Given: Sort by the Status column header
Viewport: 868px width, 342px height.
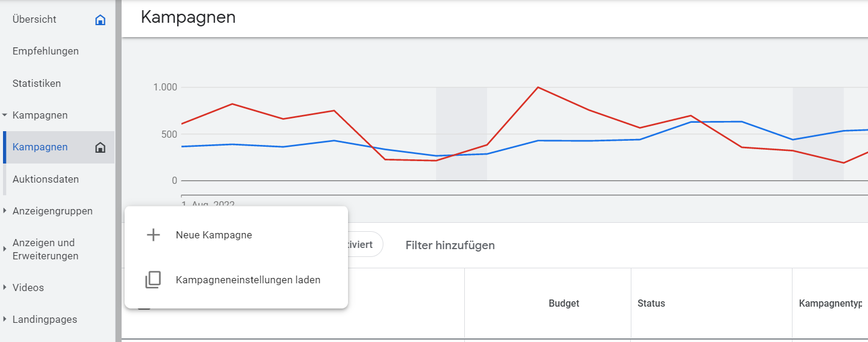Looking at the screenshot, I should [651, 304].
